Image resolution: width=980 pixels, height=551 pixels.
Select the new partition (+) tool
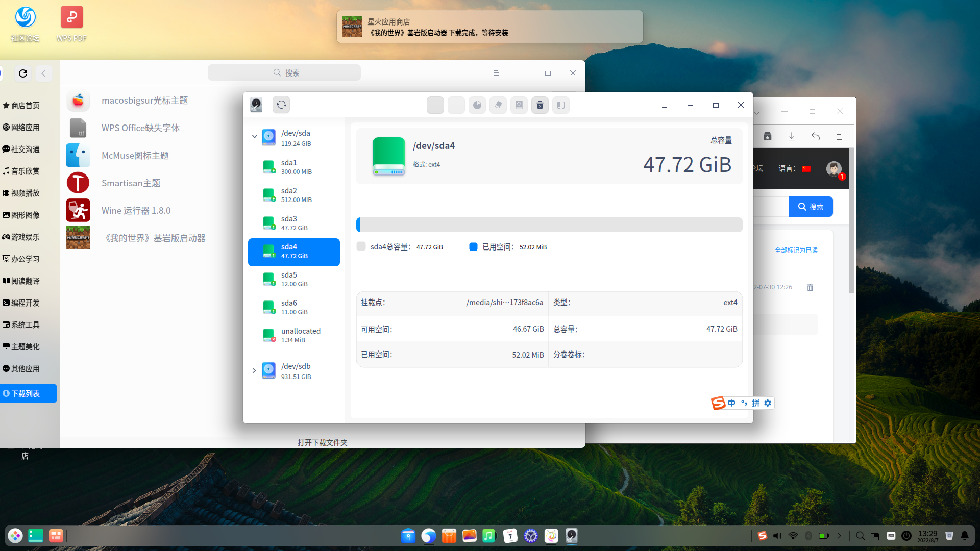coord(435,105)
